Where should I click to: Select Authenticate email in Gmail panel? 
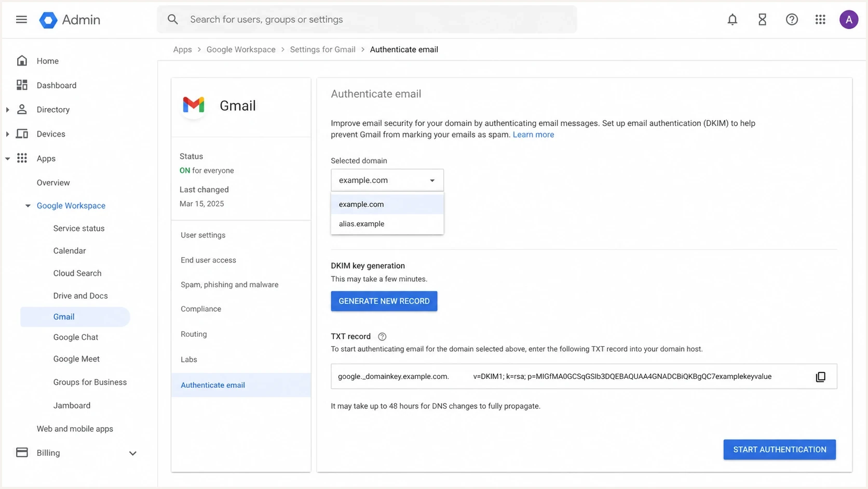[241, 385]
